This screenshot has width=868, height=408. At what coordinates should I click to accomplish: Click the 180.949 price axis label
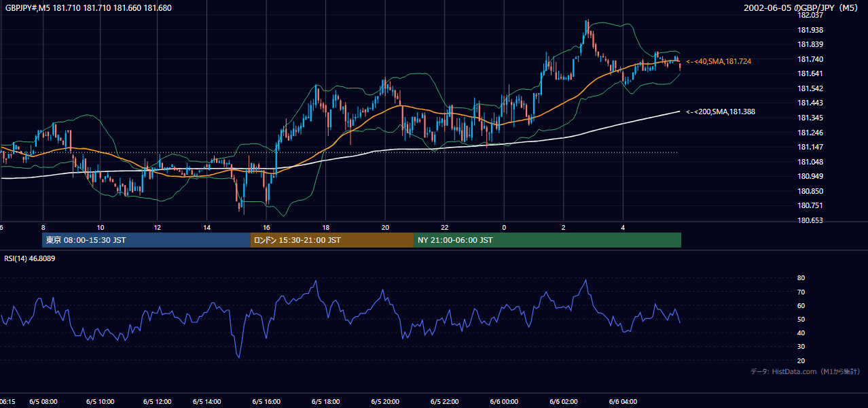(x=810, y=176)
